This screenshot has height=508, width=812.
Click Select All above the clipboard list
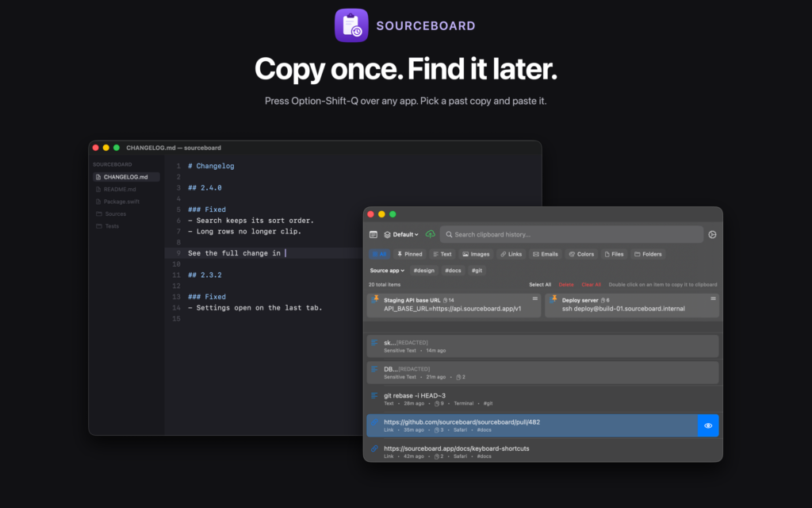[540, 285]
